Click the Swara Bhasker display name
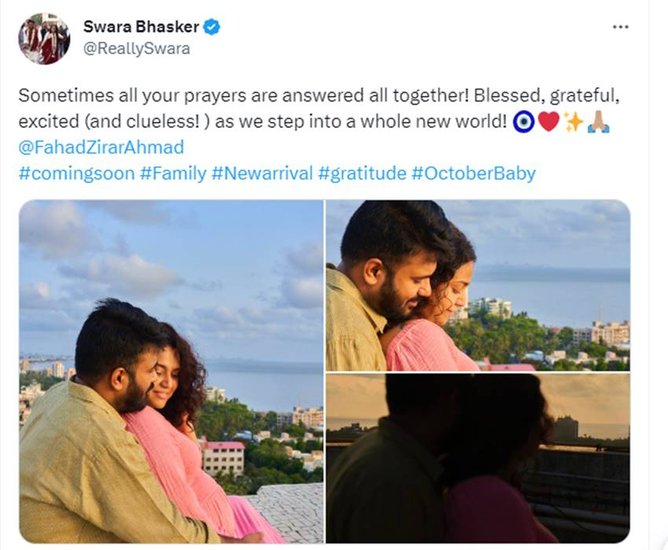This screenshot has width=668, height=550. [141, 26]
